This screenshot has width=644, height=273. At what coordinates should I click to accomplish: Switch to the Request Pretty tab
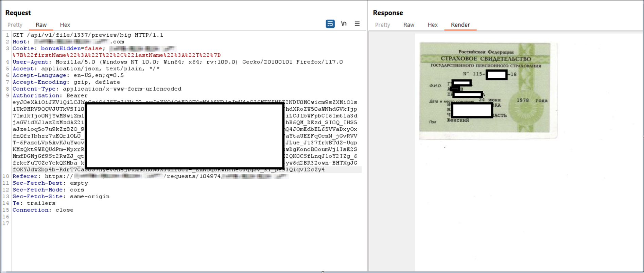[15, 25]
